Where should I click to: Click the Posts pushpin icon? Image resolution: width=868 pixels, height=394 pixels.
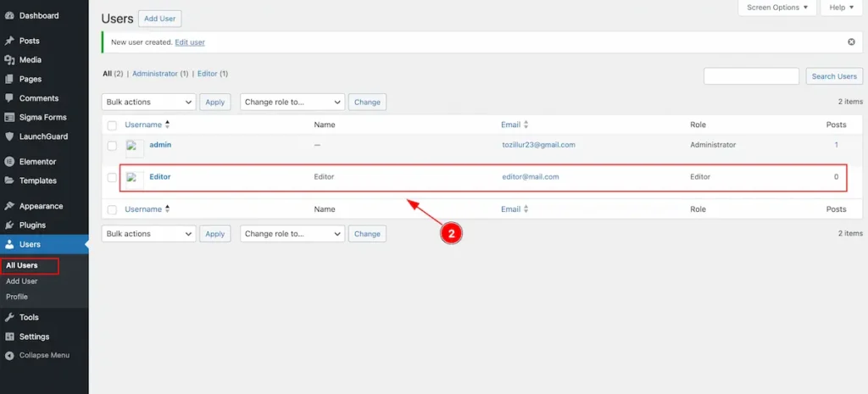click(x=8, y=41)
